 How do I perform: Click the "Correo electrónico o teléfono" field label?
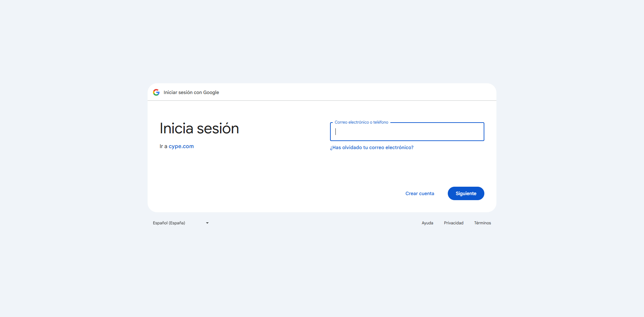tap(361, 122)
